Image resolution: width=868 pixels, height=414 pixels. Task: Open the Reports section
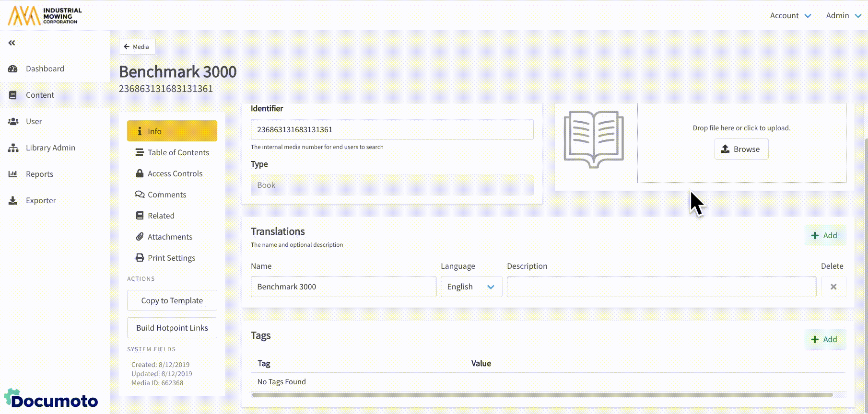[39, 174]
